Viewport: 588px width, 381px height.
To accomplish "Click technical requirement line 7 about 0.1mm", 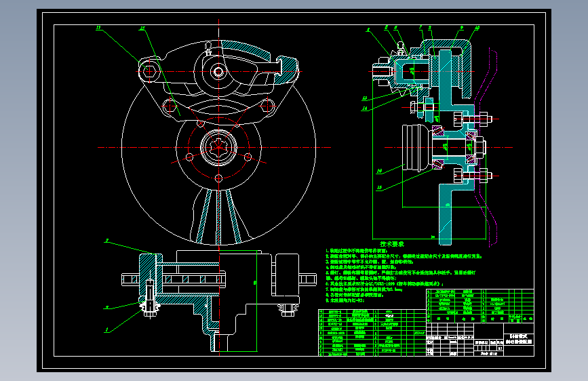I will coord(364,289).
